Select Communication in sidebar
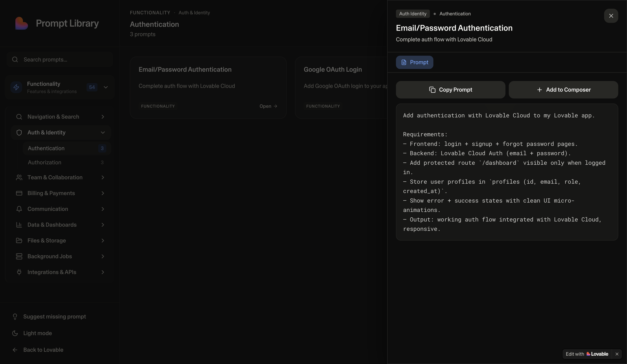The image size is (627, 364). pyautogui.click(x=61, y=209)
